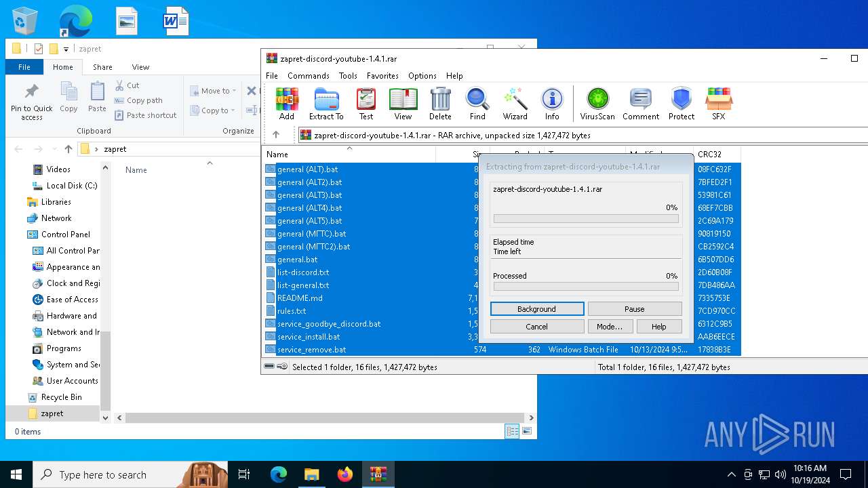Open the Help menu in WinRAR
The image size is (868, 488).
454,76
